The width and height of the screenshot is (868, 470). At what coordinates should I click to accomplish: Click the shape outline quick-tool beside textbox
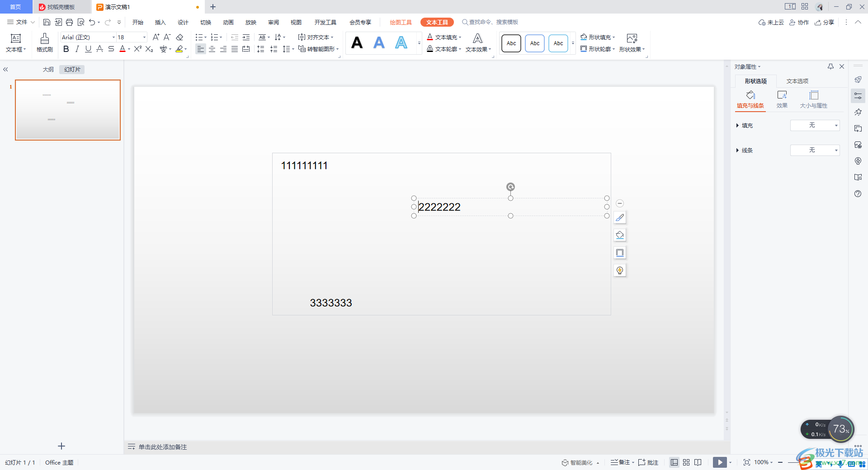click(620, 253)
